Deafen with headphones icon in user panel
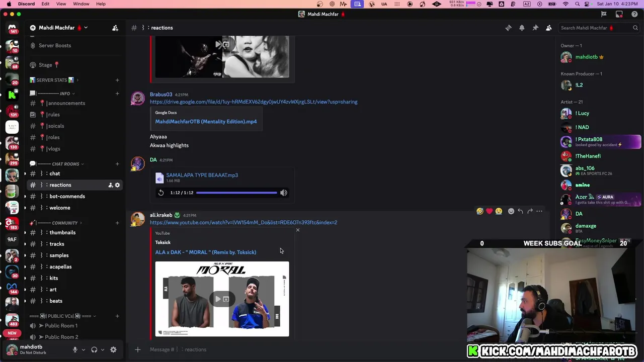 (94, 349)
